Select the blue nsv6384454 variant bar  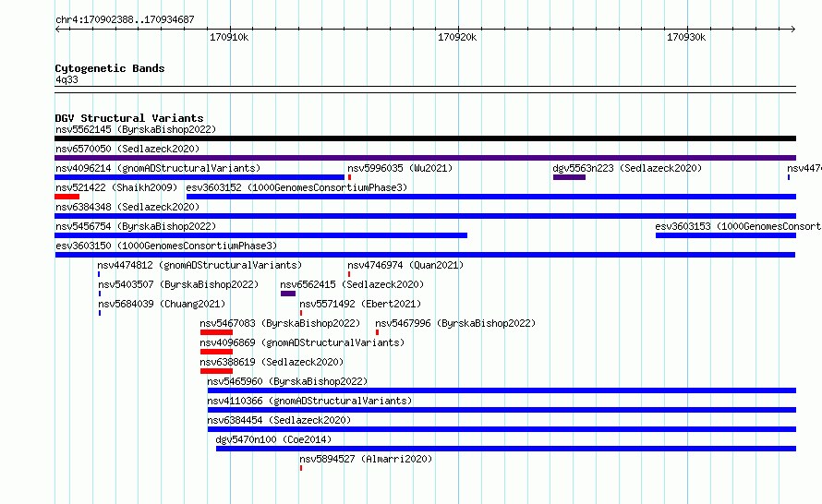coord(502,429)
